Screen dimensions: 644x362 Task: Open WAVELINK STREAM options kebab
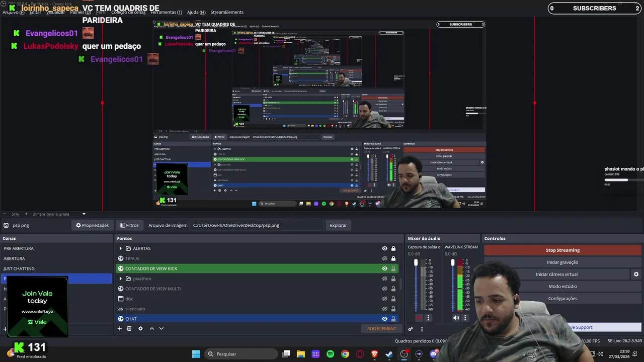click(465, 318)
